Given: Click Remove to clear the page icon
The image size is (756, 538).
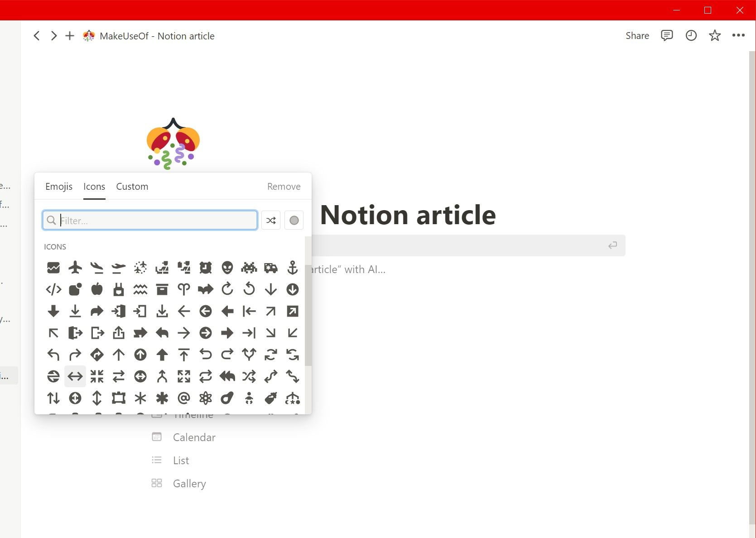Looking at the screenshot, I should click(284, 186).
